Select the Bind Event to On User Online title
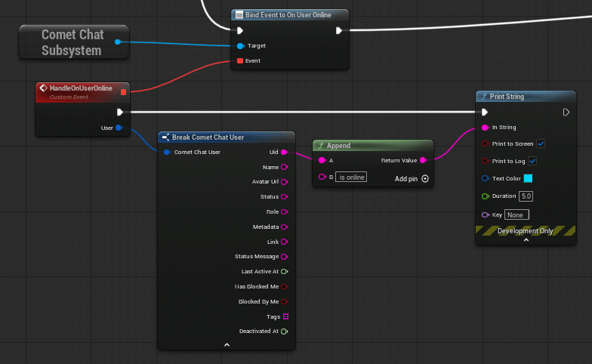This screenshot has height=364, width=592. coord(290,15)
